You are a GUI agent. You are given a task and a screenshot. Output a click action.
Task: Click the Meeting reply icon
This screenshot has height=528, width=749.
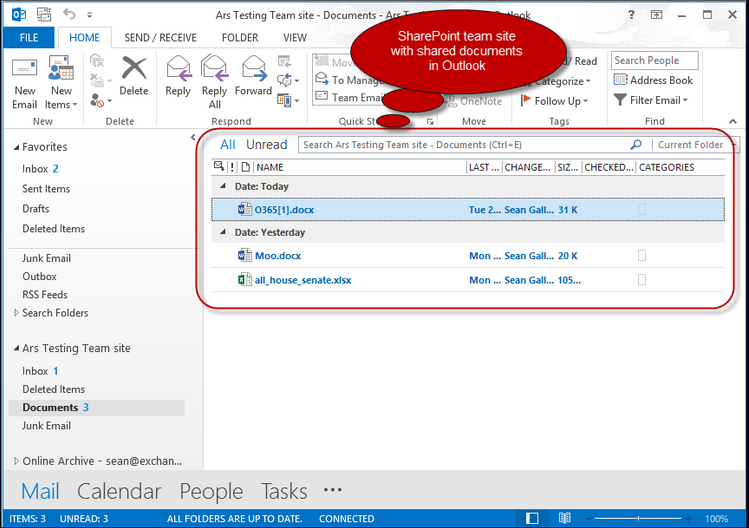click(x=284, y=61)
